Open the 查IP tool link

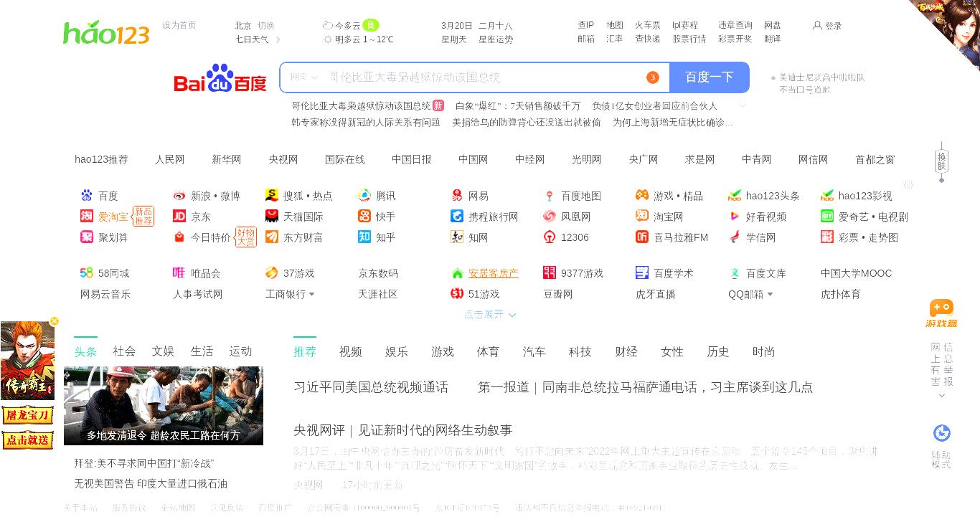(586, 25)
